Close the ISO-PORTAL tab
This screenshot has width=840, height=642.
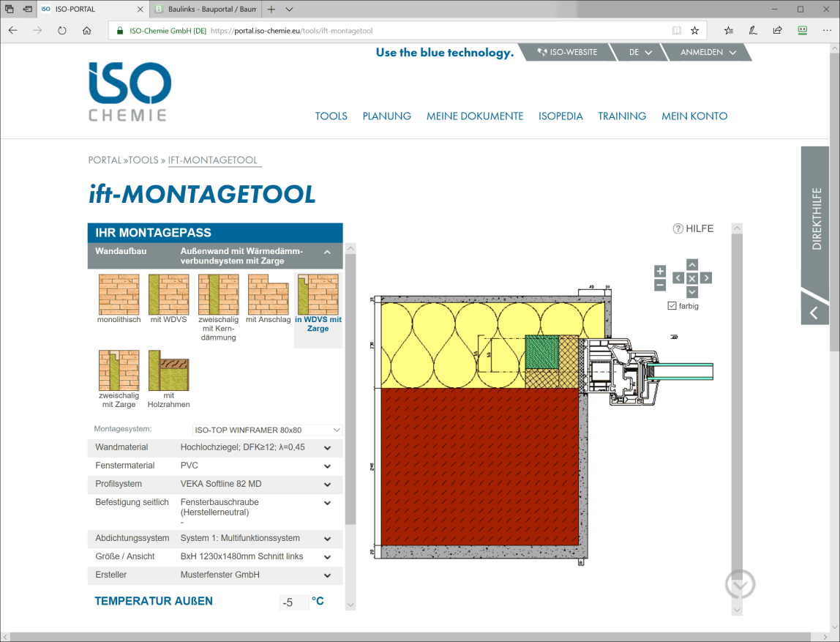point(140,9)
